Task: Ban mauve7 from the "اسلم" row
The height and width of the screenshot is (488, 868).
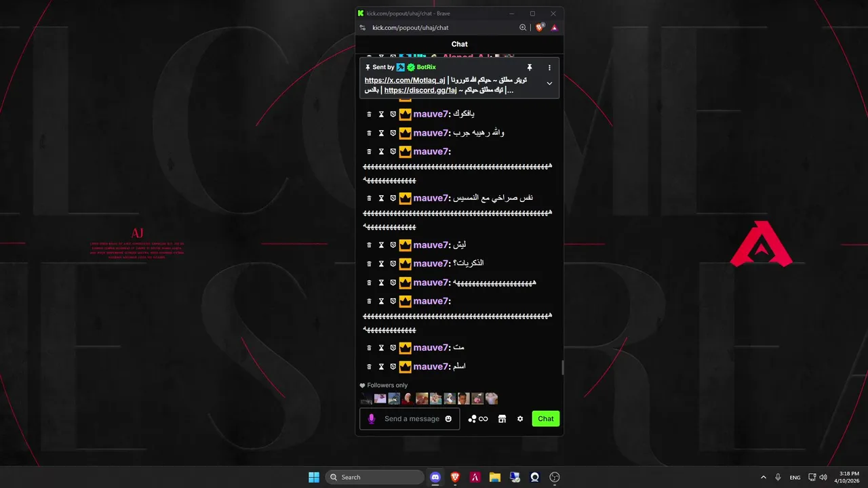Action: [x=393, y=367]
